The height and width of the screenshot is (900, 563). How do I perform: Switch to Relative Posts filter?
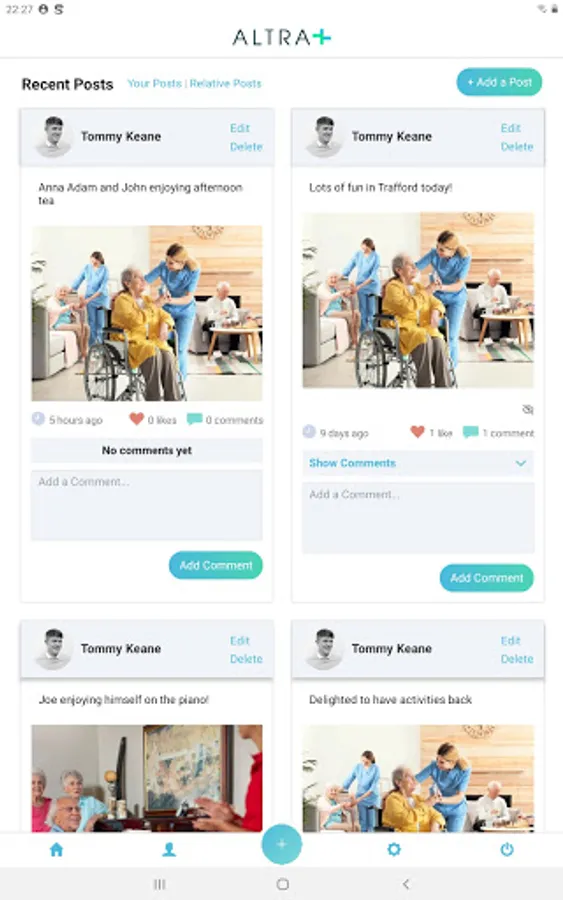coord(226,84)
